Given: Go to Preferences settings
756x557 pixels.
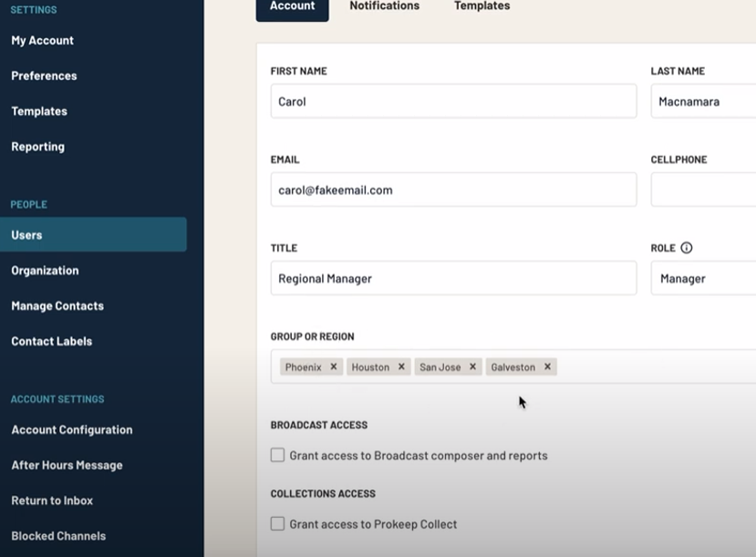Looking at the screenshot, I should pyautogui.click(x=44, y=76).
